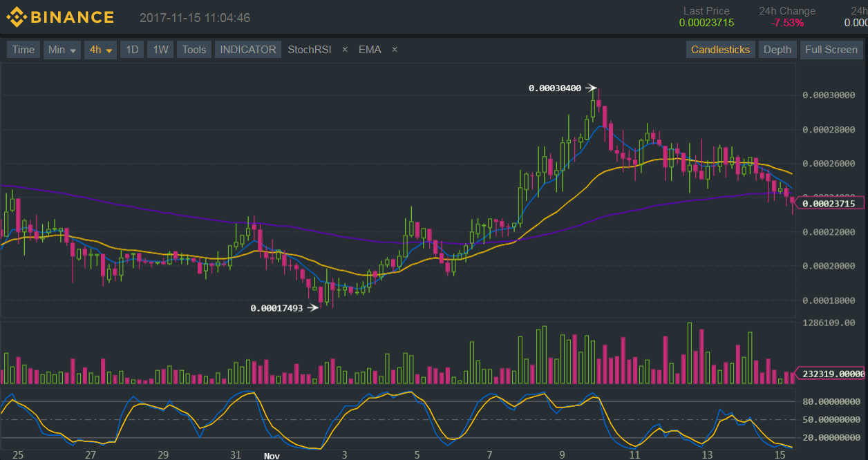Image resolution: width=868 pixels, height=460 pixels.
Task: Select the Time chart view
Action: point(23,50)
